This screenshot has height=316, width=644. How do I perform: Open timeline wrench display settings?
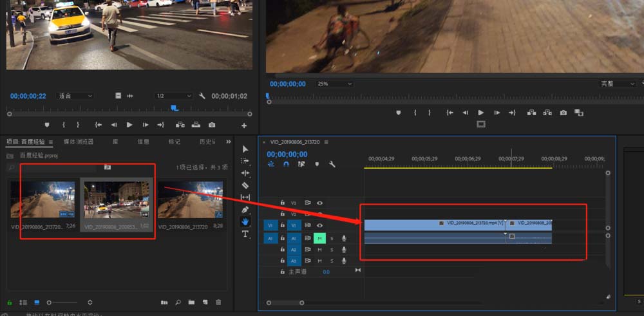332,164
